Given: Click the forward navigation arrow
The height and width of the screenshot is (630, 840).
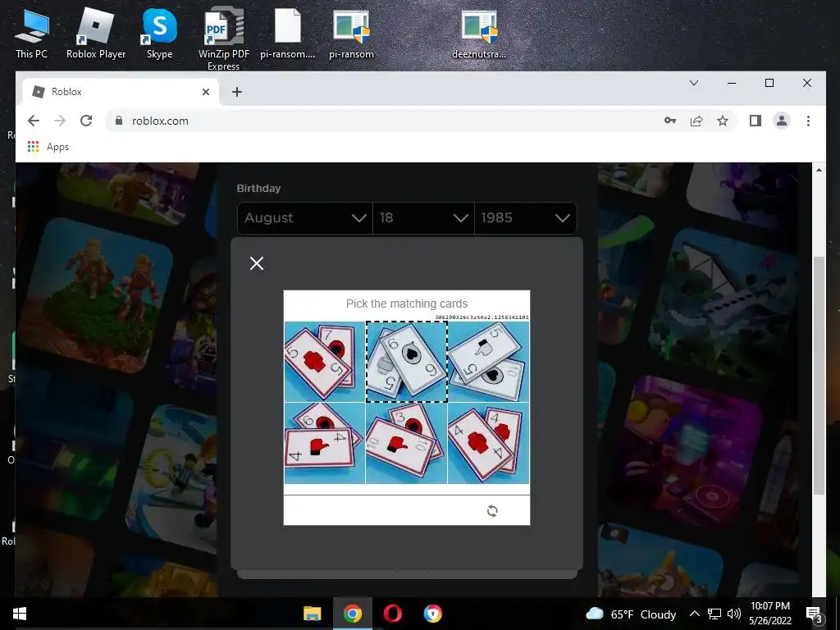Looking at the screenshot, I should click(x=59, y=121).
